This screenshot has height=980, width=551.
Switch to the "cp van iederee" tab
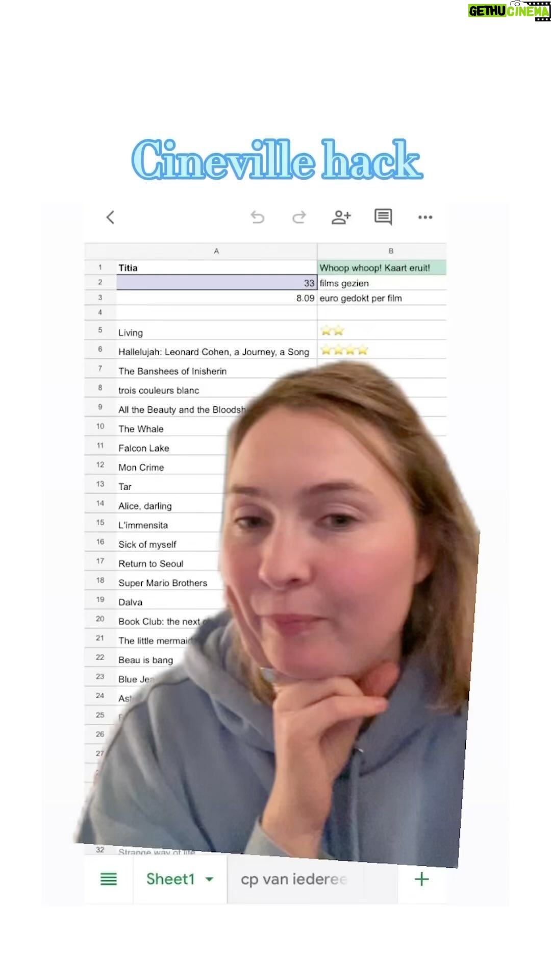(x=312, y=879)
